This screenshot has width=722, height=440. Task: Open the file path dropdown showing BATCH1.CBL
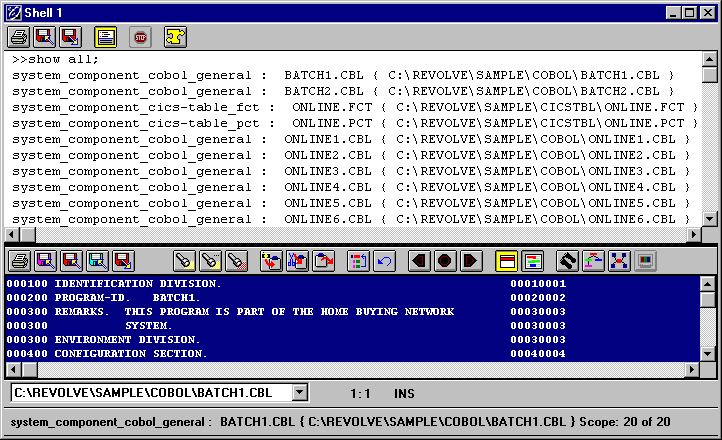[300, 392]
